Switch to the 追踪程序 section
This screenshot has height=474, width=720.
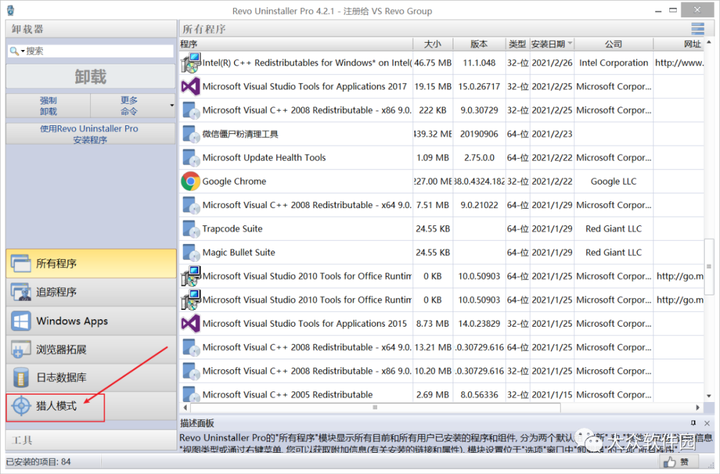91,292
